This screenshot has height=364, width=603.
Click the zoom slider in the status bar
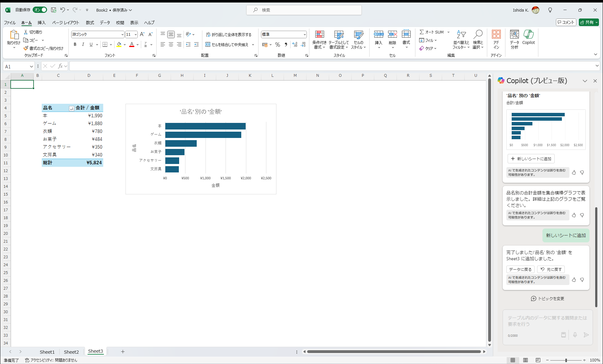pyautogui.click(x=566, y=360)
